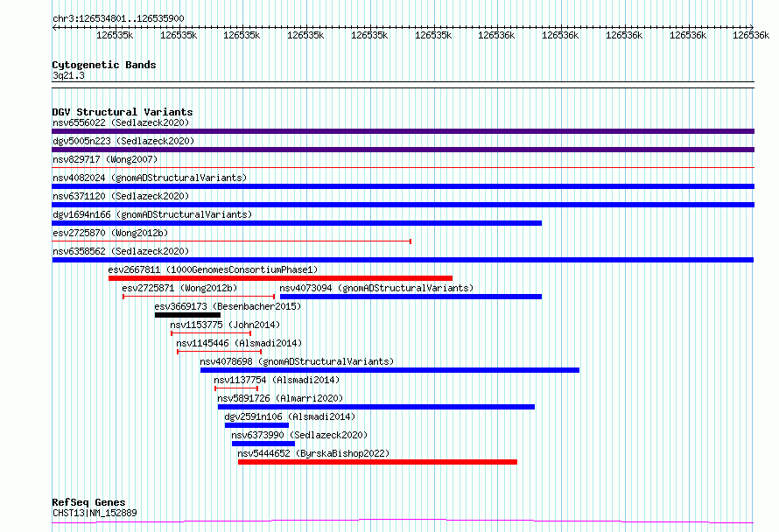Viewport: 779px width, 532px height.
Task: Click the 3q21.3 band label
Action: point(68,75)
